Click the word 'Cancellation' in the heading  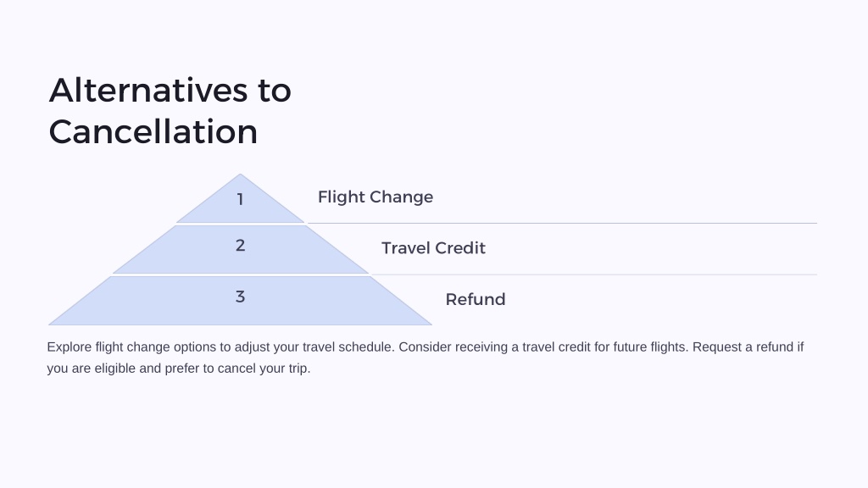click(x=153, y=131)
